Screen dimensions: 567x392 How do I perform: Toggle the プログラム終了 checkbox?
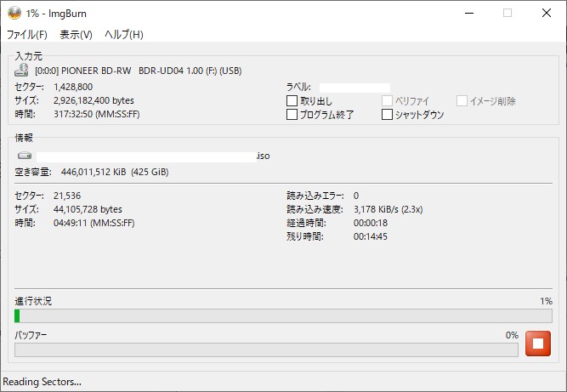point(292,115)
